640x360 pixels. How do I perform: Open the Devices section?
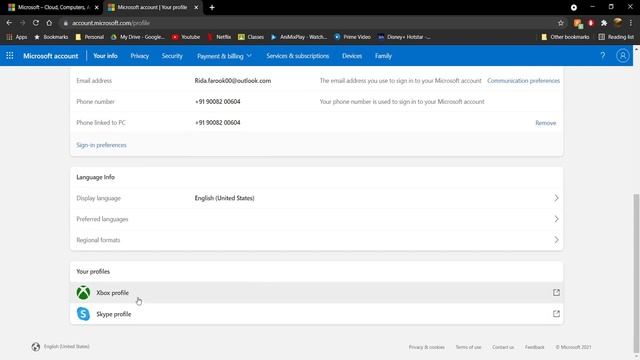[x=352, y=56]
